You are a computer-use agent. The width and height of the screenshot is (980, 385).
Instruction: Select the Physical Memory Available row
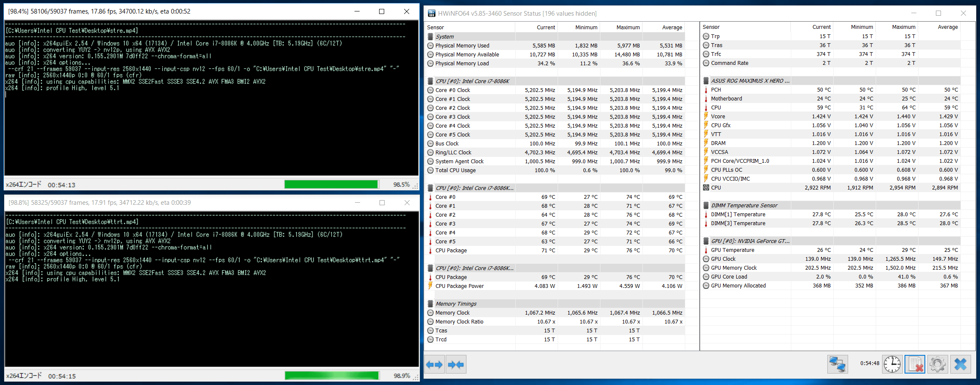(x=556, y=54)
